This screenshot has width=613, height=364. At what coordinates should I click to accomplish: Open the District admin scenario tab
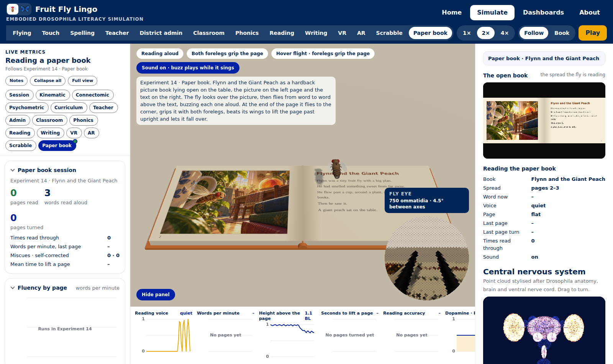pos(161,33)
